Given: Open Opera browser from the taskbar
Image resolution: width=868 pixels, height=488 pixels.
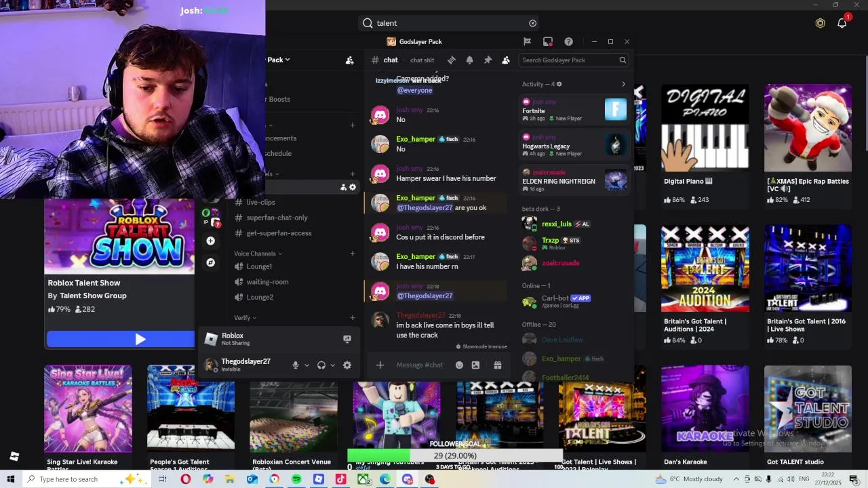Looking at the screenshot, I should tap(185, 479).
